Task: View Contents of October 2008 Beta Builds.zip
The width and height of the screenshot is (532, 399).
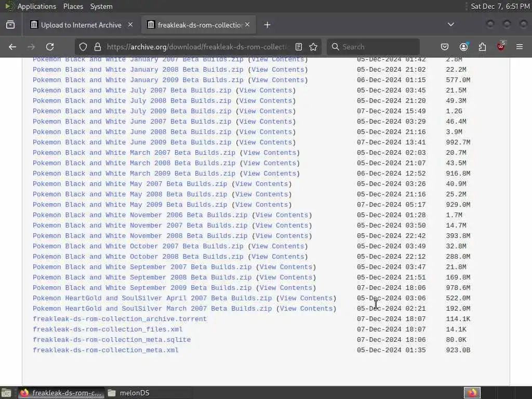Action: click(x=278, y=257)
